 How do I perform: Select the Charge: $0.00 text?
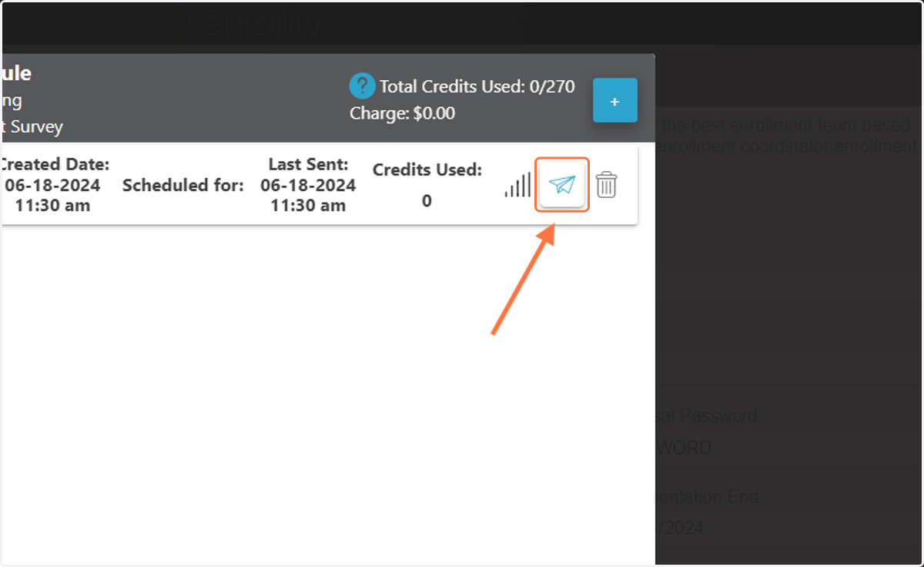pos(402,113)
